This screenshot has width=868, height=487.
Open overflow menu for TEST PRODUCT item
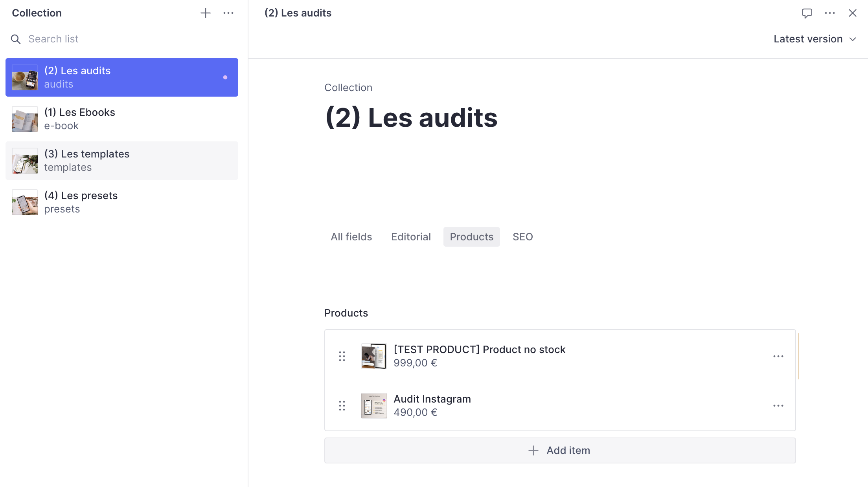point(778,356)
